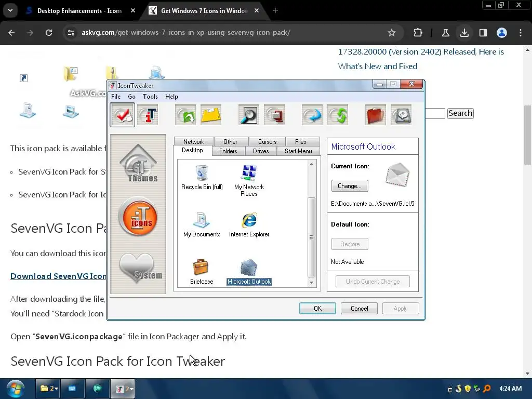
Task: Open the browser extensions puzzle icon
Action: (x=418, y=33)
